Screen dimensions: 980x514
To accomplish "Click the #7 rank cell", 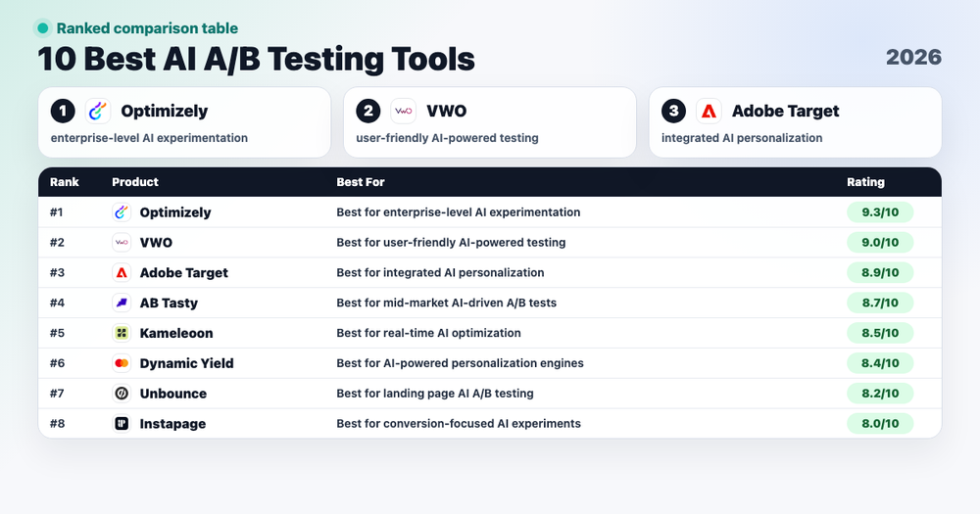I will tap(58, 394).
